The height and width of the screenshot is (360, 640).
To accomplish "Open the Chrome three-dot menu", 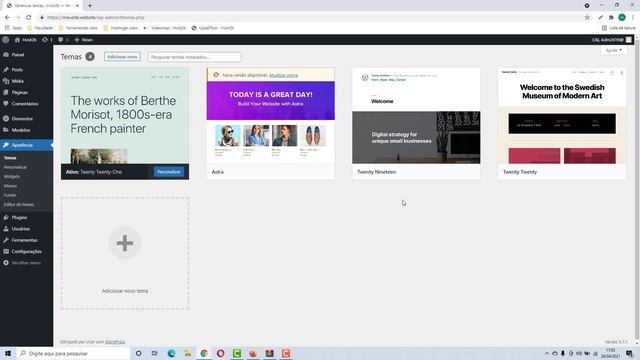I will 633,18.
